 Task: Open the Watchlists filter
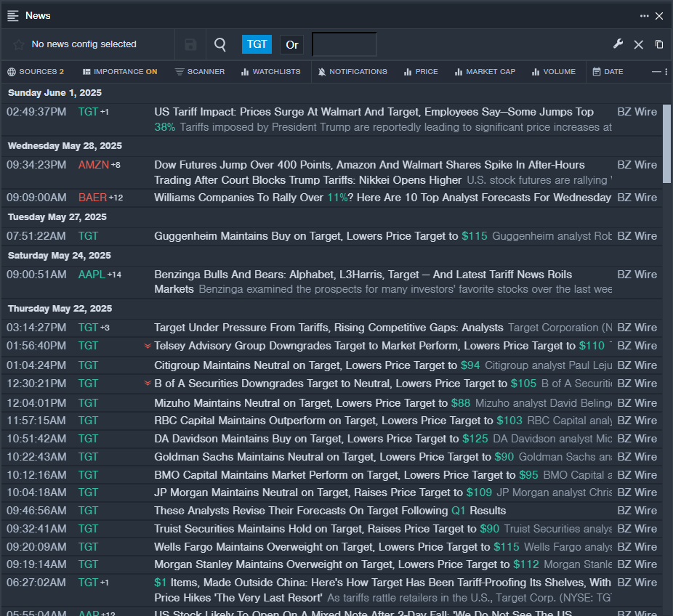(271, 72)
